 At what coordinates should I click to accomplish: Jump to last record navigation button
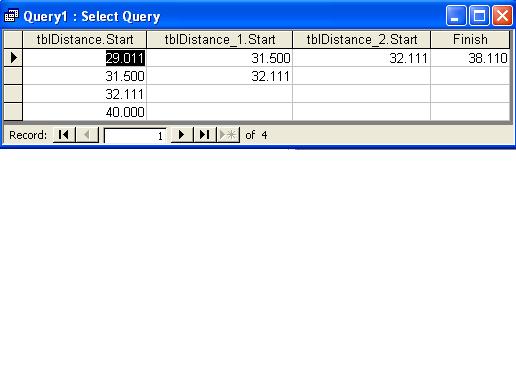[205, 135]
